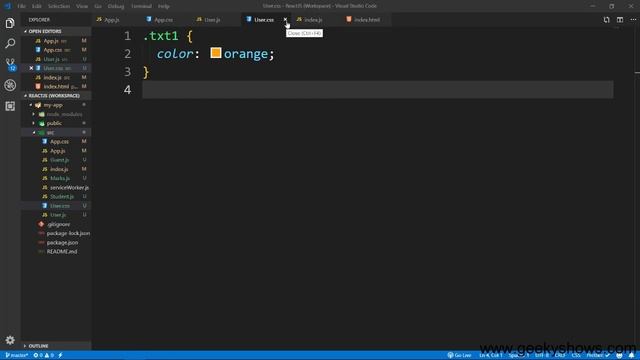640x360 pixels.
Task: Open the Go menu
Action: click(98, 6)
